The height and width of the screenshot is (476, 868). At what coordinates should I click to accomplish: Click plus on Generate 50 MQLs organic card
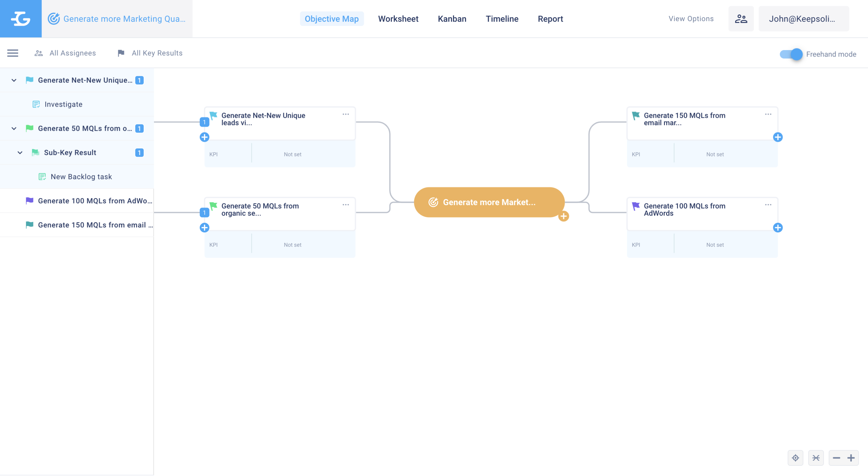click(205, 228)
